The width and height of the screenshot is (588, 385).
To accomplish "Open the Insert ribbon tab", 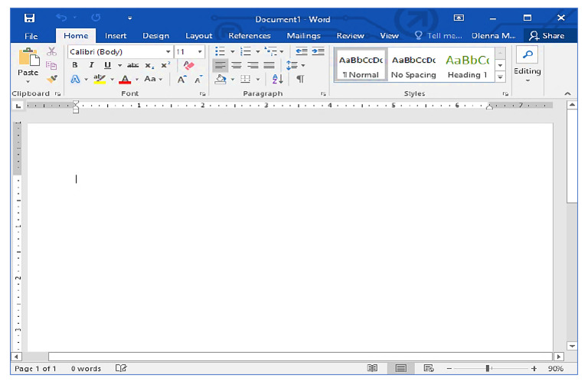I will pyautogui.click(x=116, y=35).
